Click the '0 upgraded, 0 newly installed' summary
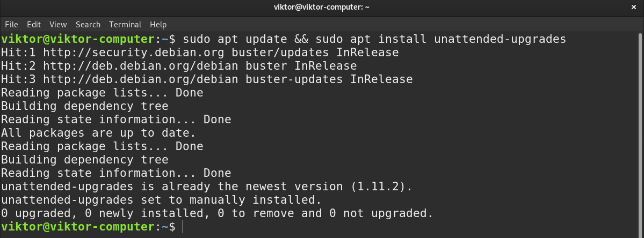Screen dimensions: 644x238 pyautogui.click(x=218, y=213)
